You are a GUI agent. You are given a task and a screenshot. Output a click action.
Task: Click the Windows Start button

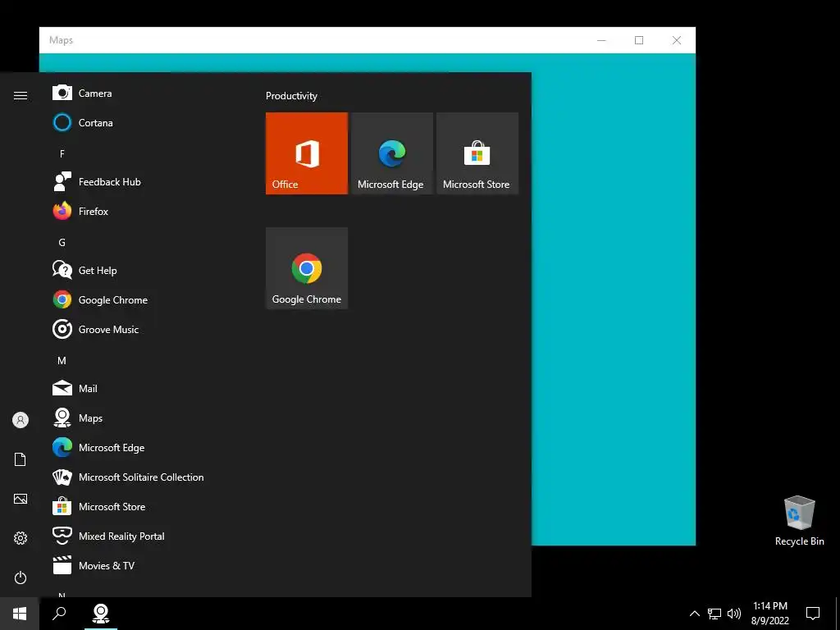tap(20, 614)
